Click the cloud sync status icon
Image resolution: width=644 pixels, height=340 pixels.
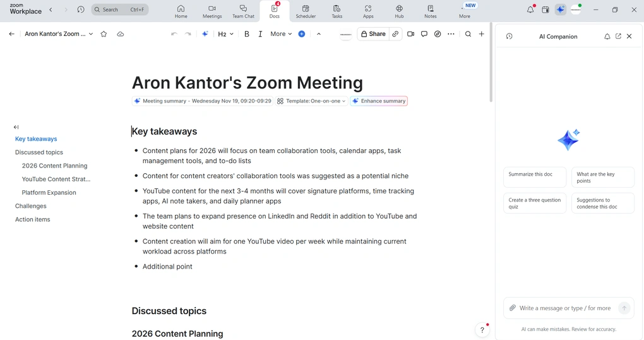tap(121, 34)
